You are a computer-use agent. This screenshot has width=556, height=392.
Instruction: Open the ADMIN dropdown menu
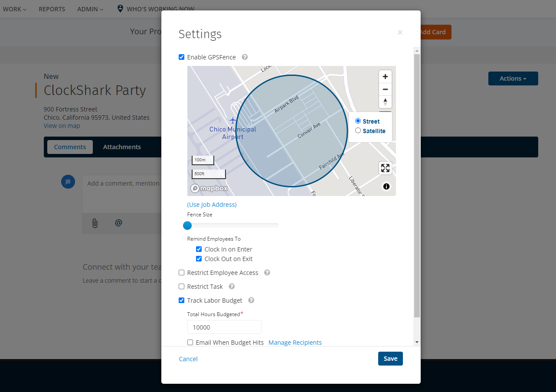[90, 9]
